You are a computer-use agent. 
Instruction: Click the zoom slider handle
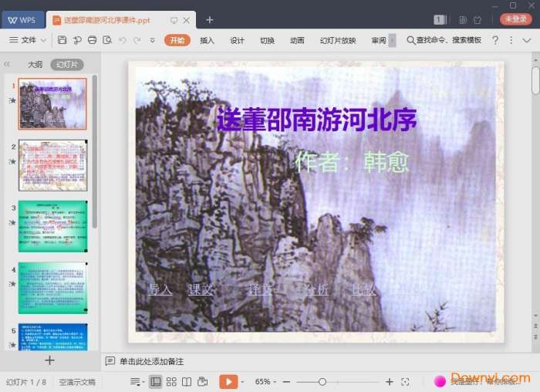click(322, 381)
